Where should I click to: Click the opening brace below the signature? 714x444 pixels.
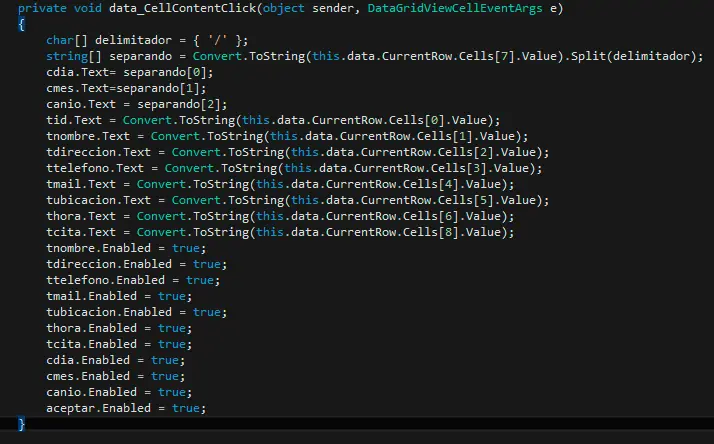[21, 25]
